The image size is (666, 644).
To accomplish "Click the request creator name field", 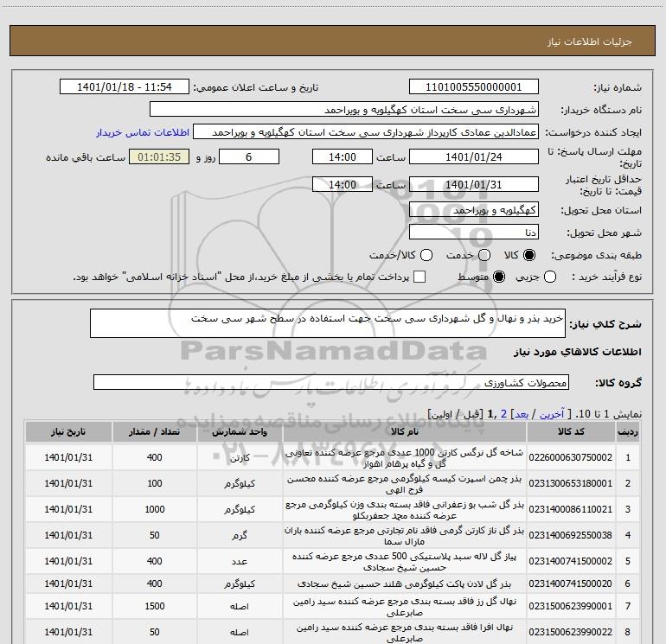I will click(x=366, y=131).
